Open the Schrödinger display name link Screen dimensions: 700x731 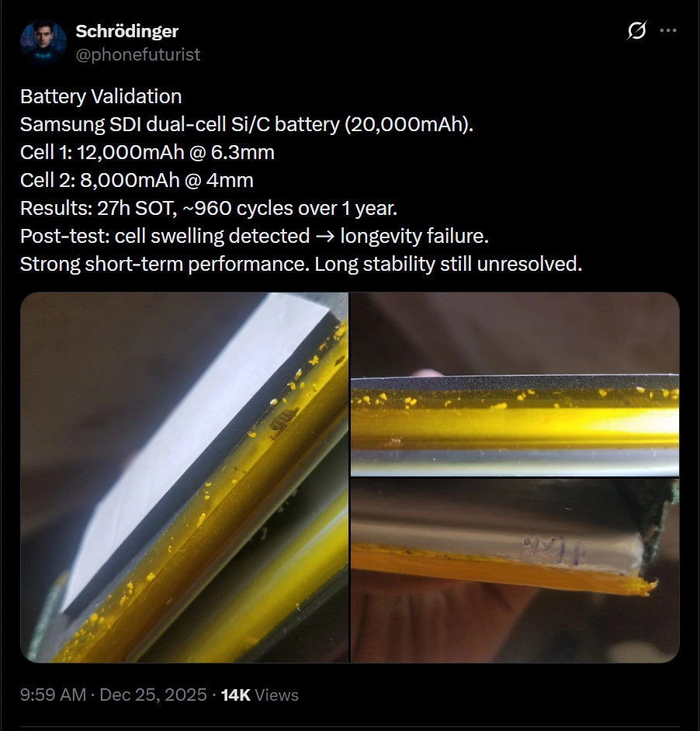tap(126, 31)
